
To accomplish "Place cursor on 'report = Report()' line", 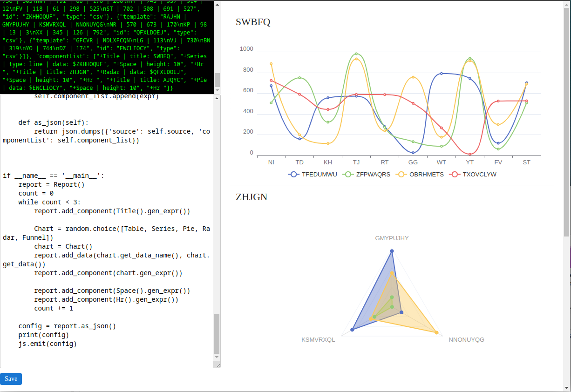I will (x=52, y=184).
